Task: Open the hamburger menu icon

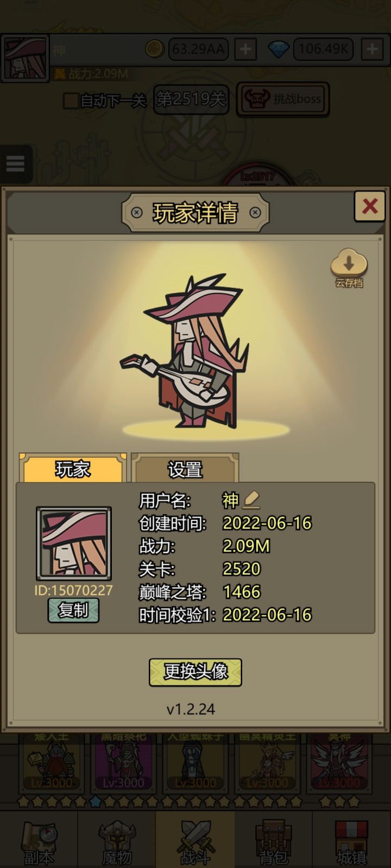Action: [x=16, y=163]
